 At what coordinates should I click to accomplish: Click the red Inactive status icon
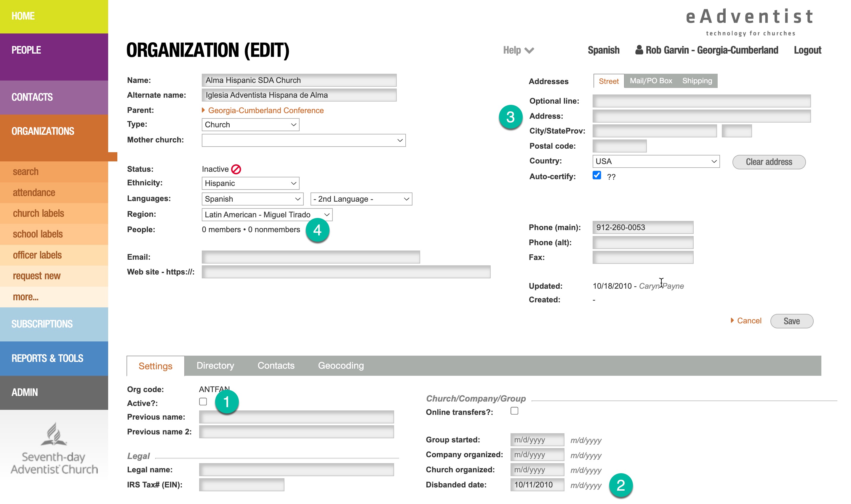[x=236, y=169]
